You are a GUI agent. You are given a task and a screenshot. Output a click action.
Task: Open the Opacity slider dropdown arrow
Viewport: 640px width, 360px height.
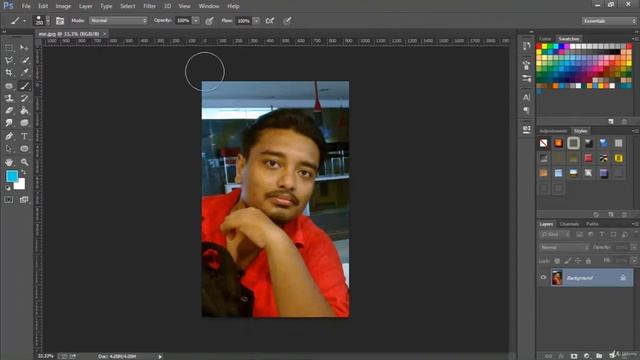click(196, 20)
